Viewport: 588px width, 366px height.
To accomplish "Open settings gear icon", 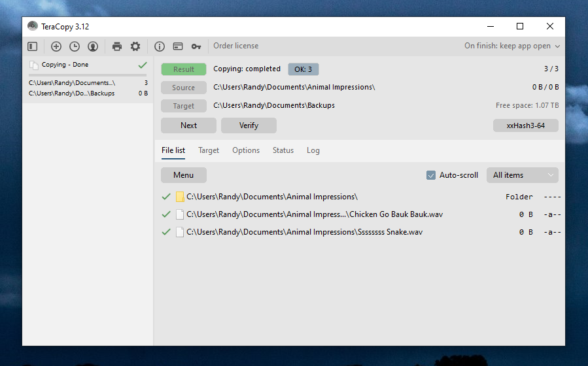I will click(x=135, y=46).
